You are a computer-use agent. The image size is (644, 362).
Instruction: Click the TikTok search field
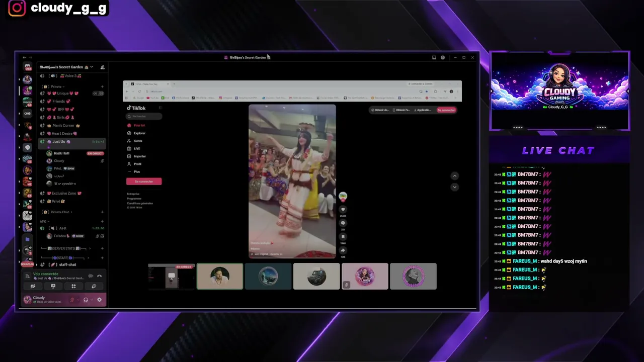pyautogui.click(x=144, y=116)
